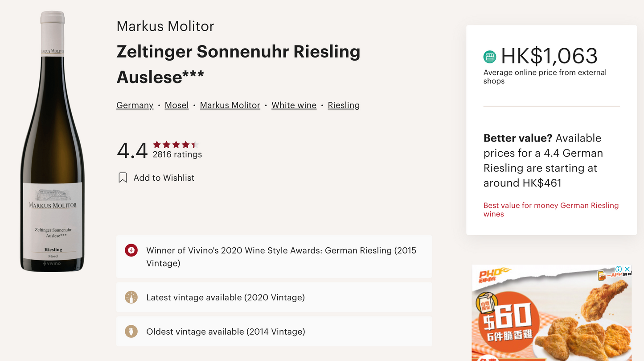644x361 pixels.
Task: Open the White wine category link
Action: pos(294,105)
